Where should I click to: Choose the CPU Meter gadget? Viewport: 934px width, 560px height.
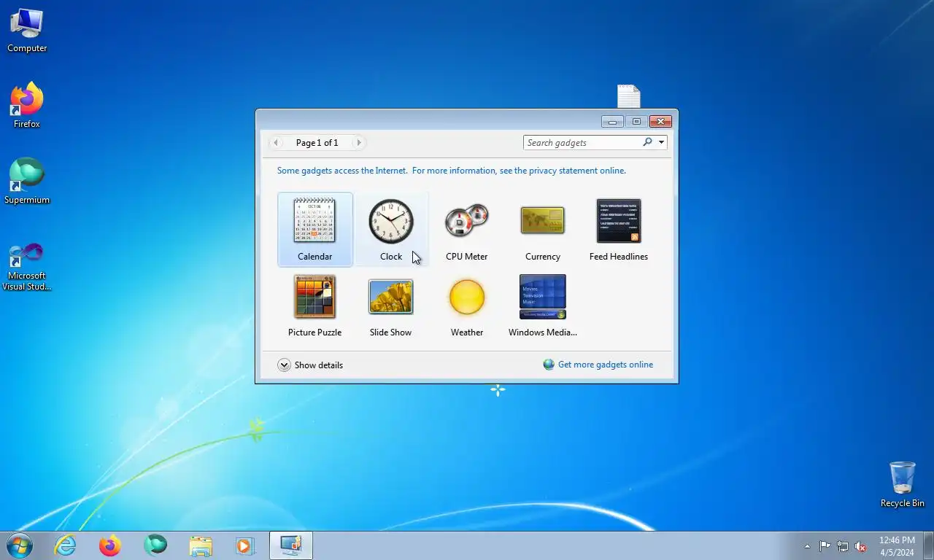(466, 220)
